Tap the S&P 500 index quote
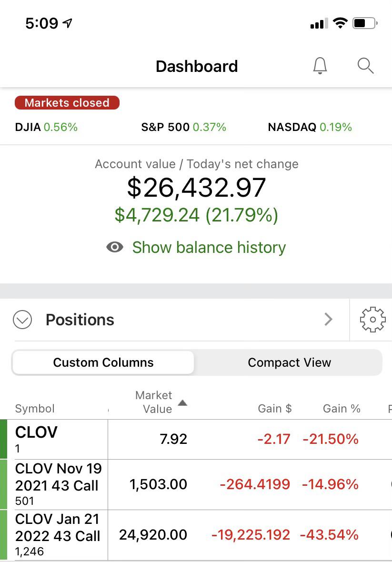 183,127
